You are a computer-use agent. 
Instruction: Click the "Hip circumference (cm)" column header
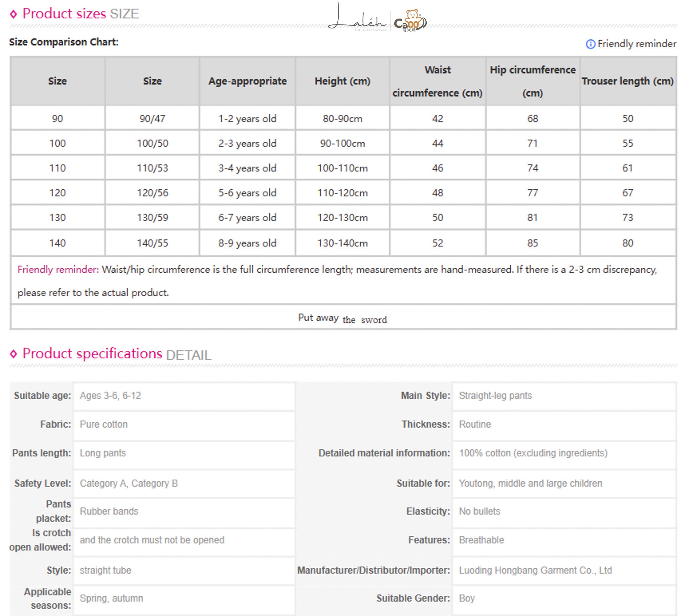pyautogui.click(x=533, y=82)
